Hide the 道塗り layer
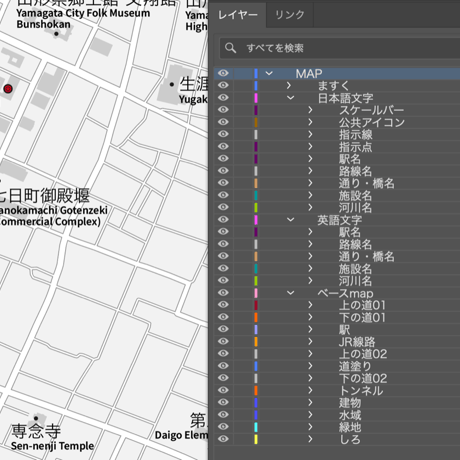Viewport: 460px width, 460px height. click(x=223, y=366)
